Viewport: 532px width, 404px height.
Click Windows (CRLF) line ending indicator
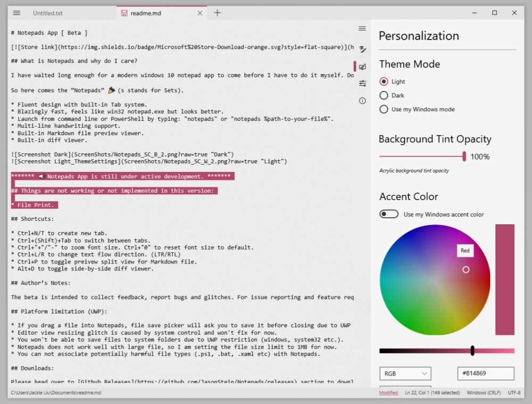click(x=484, y=393)
